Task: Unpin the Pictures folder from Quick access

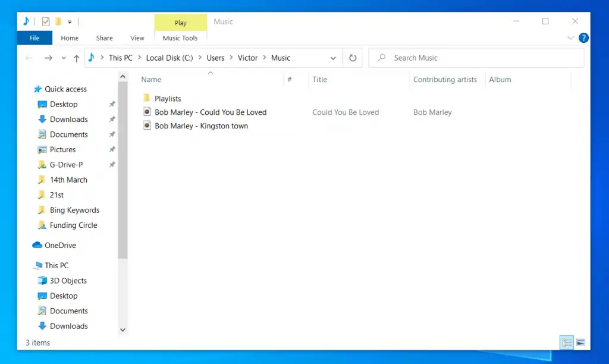Action: coord(111,149)
